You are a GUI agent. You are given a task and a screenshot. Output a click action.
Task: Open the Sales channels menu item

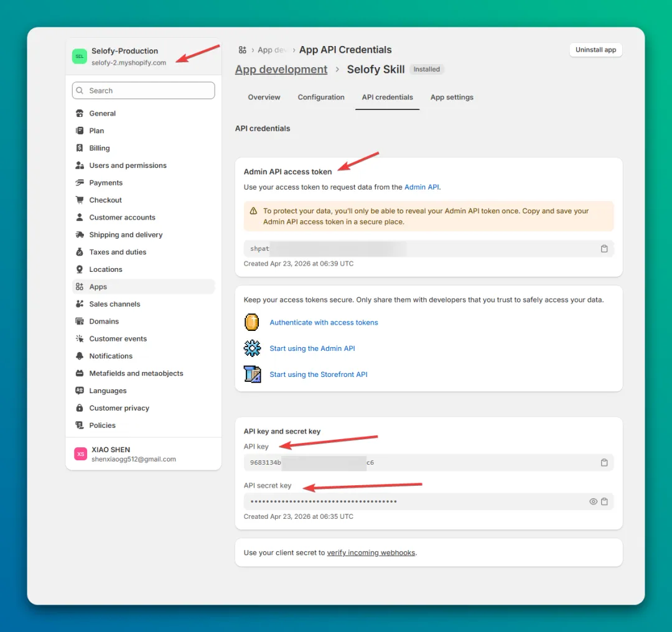pos(144,304)
